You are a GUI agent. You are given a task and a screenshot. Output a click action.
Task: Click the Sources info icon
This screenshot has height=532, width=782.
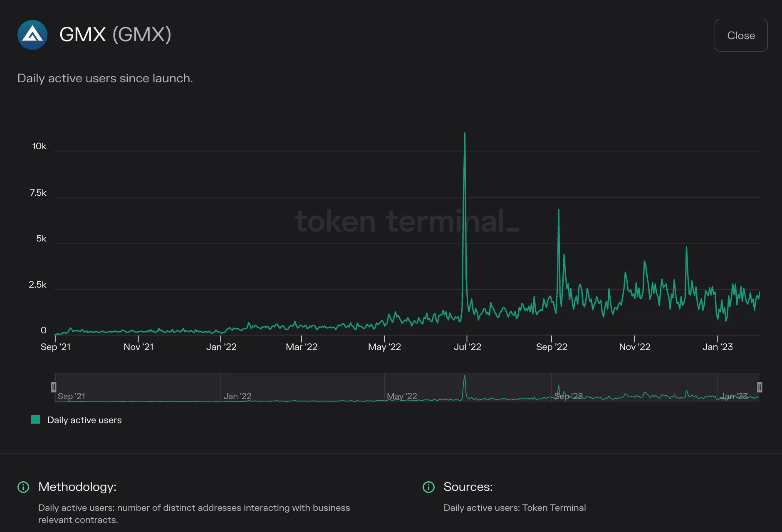click(x=428, y=487)
